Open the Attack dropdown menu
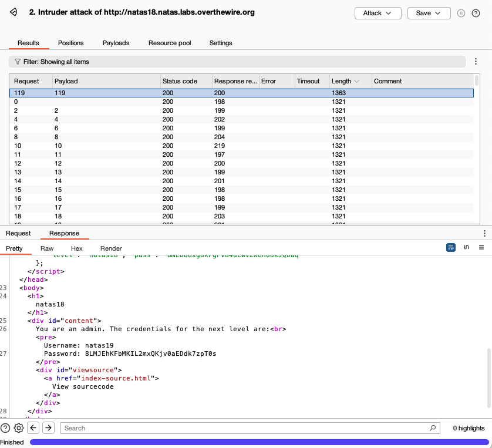This screenshot has width=492, height=448. tap(378, 13)
